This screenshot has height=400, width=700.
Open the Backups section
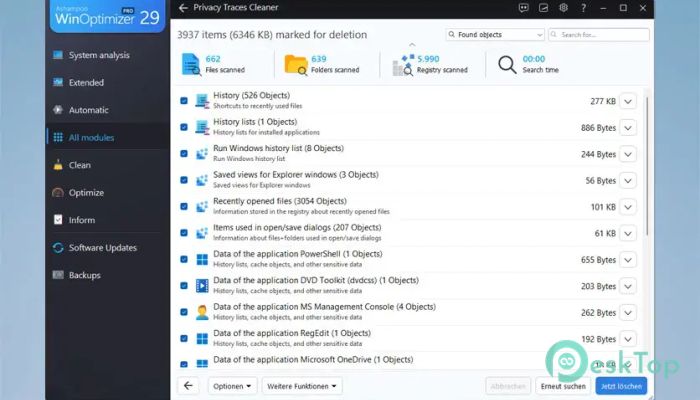(x=107, y=275)
